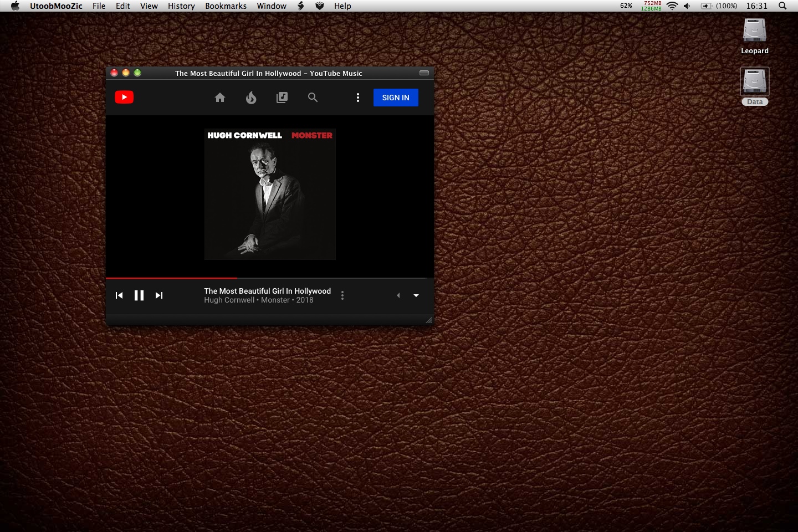This screenshot has width=798, height=532.
Task: Open the Hotlist flame icon
Action: pyautogui.click(x=251, y=98)
